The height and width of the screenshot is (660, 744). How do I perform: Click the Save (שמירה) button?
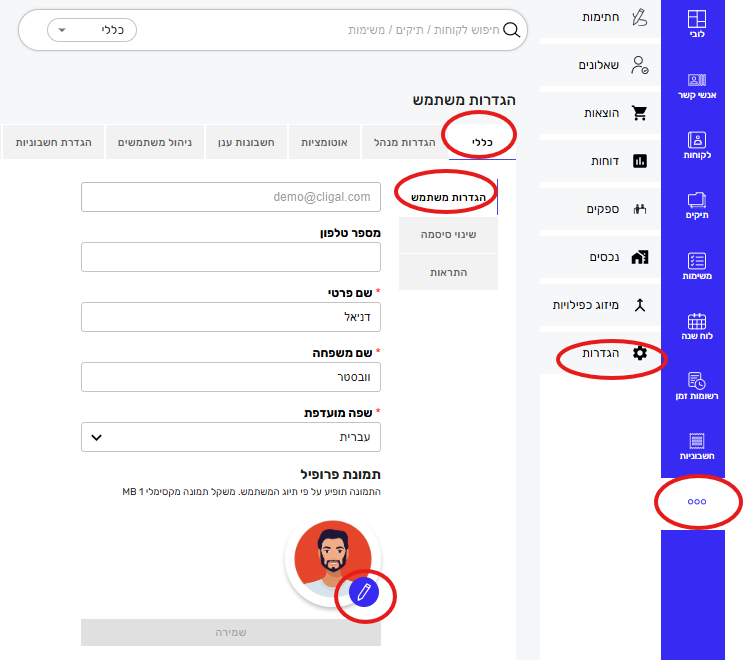click(231, 633)
